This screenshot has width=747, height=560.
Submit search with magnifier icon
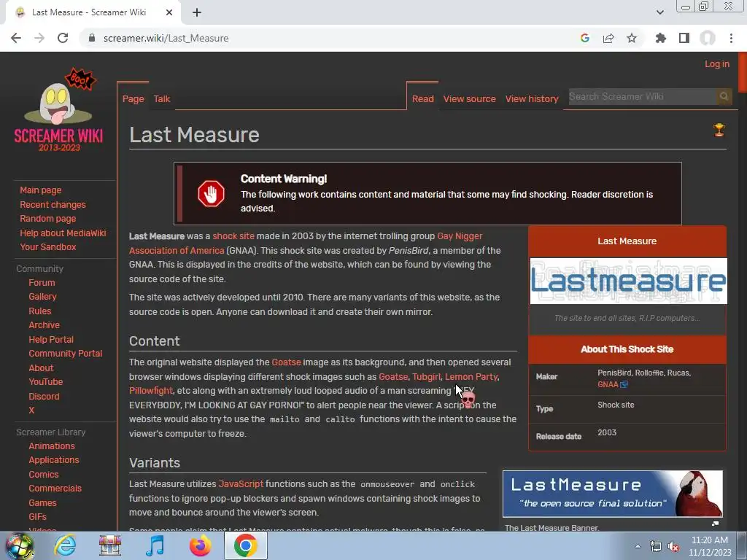pyautogui.click(x=724, y=97)
